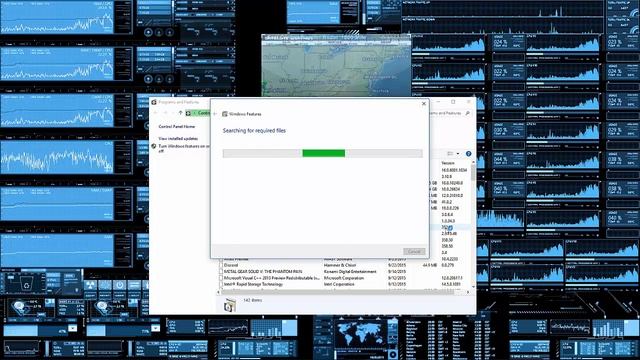The width and height of the screenshot is (640, 360).
Task: Click the Programs and Features title bar icon
Action: click(x=154, y=102)
